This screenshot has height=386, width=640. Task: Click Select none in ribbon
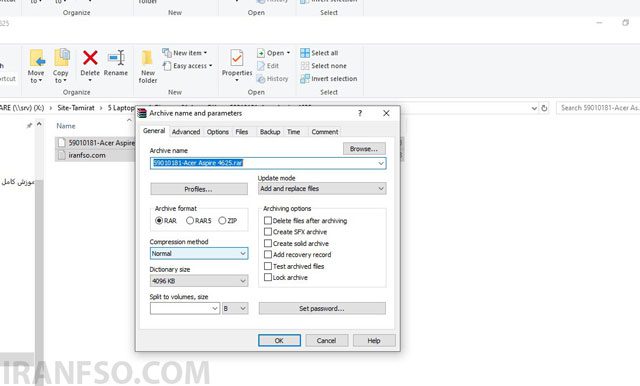(324, 66)
